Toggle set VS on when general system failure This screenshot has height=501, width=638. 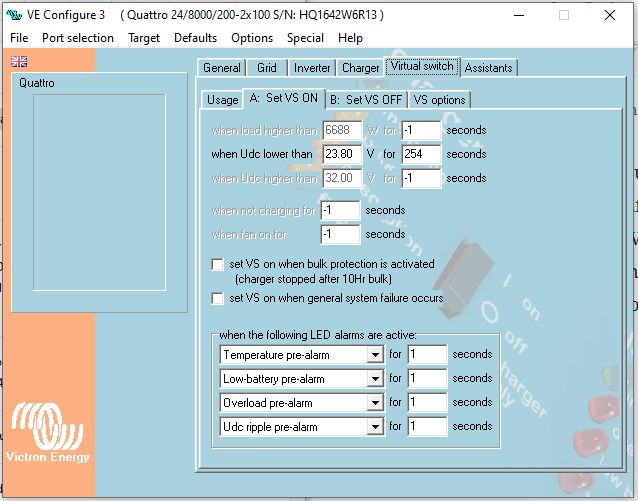point(218,298)
